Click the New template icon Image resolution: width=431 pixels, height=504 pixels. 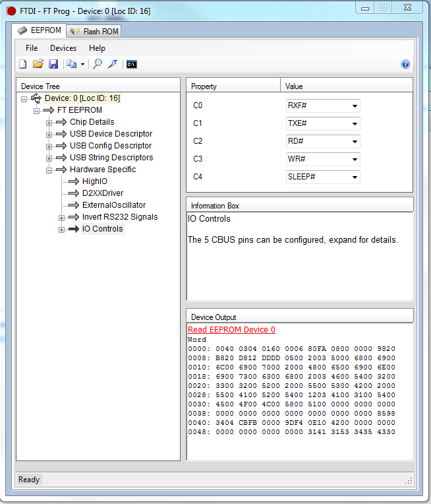click(23, 64)
